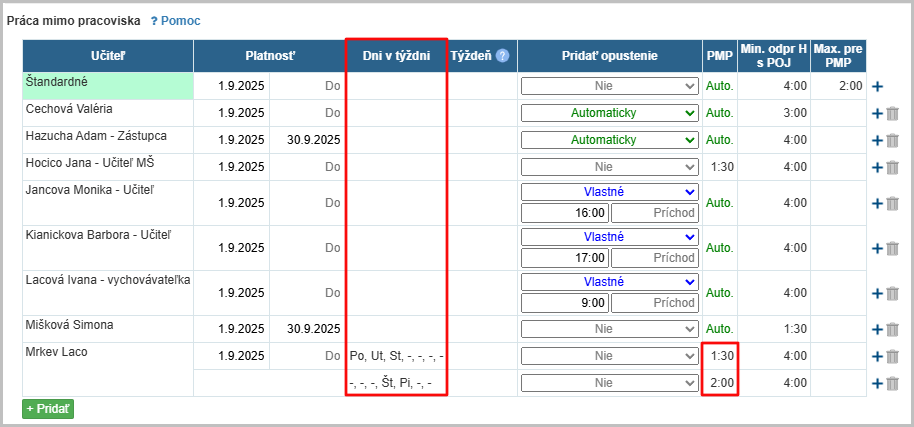The width and height of the screenshot is (914, 427).
Task: Click the 30.9.2025 end date for Mišková Simona
Action: (x=313, y=329)
